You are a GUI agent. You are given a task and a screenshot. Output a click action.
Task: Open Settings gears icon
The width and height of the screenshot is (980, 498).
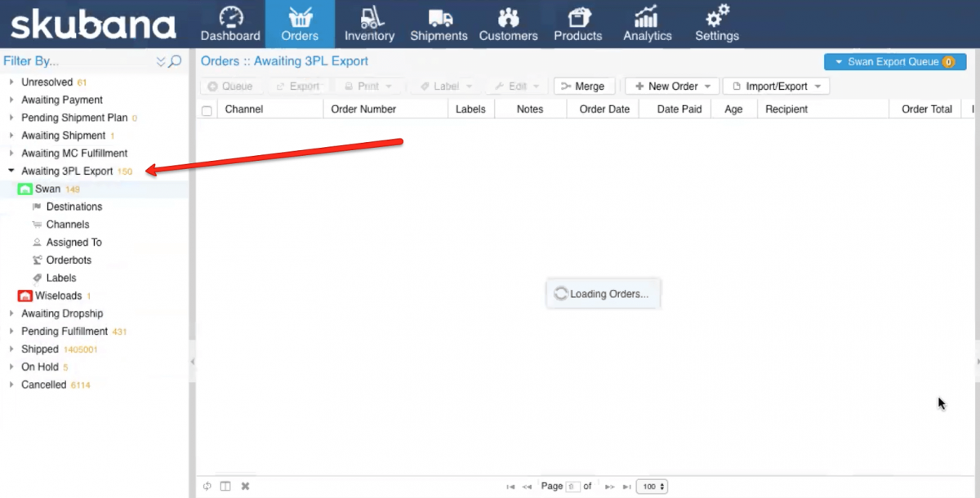click(717, 17)
